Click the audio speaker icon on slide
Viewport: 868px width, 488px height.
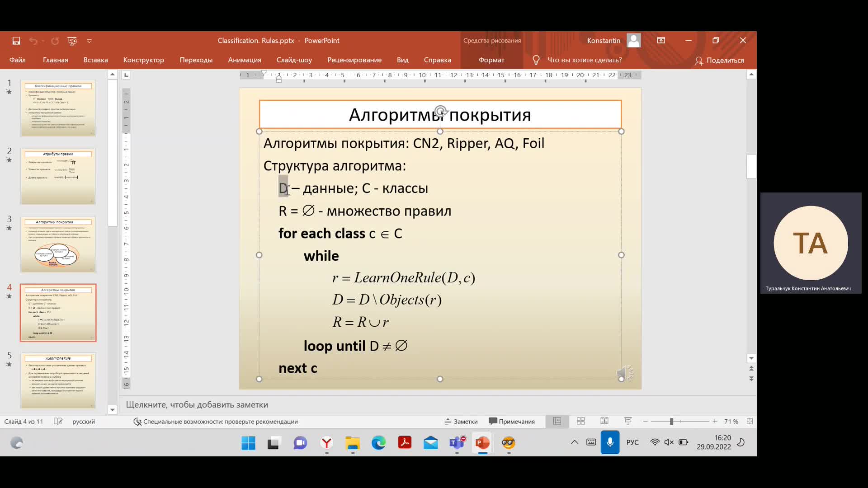point(625,373)
